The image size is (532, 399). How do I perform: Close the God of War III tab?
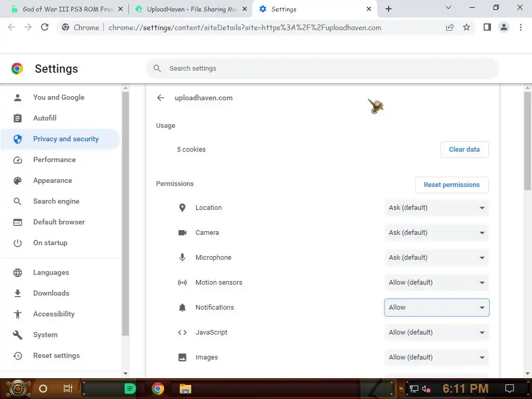pos(121,9)
